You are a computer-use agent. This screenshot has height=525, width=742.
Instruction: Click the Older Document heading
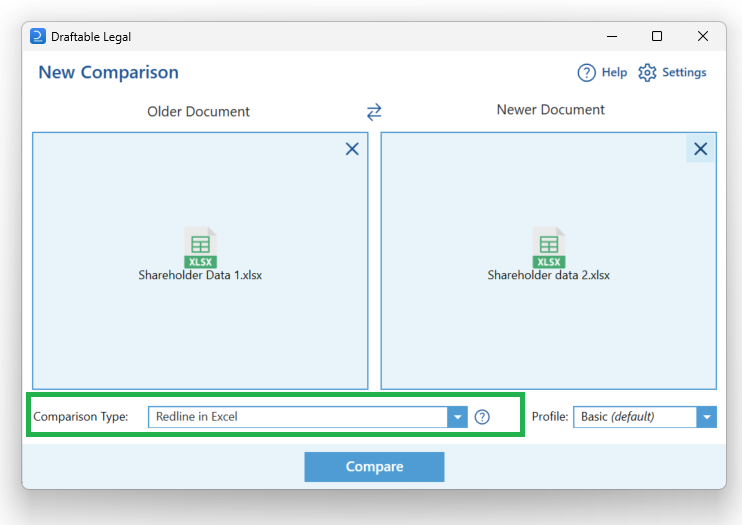(198, 112)
